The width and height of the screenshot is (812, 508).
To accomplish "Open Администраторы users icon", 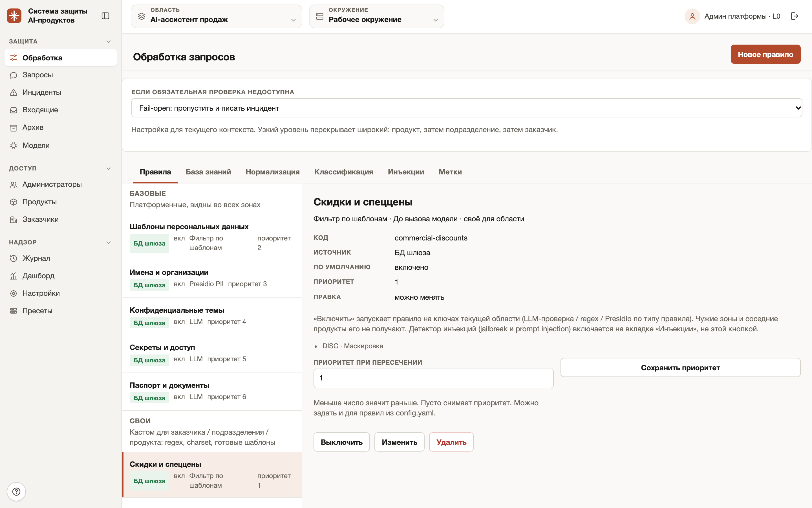I will 14,185.
